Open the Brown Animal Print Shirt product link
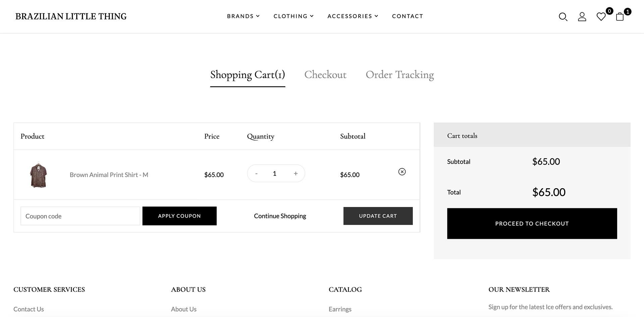Screen dimensions: 644x317 click(109, 175)
